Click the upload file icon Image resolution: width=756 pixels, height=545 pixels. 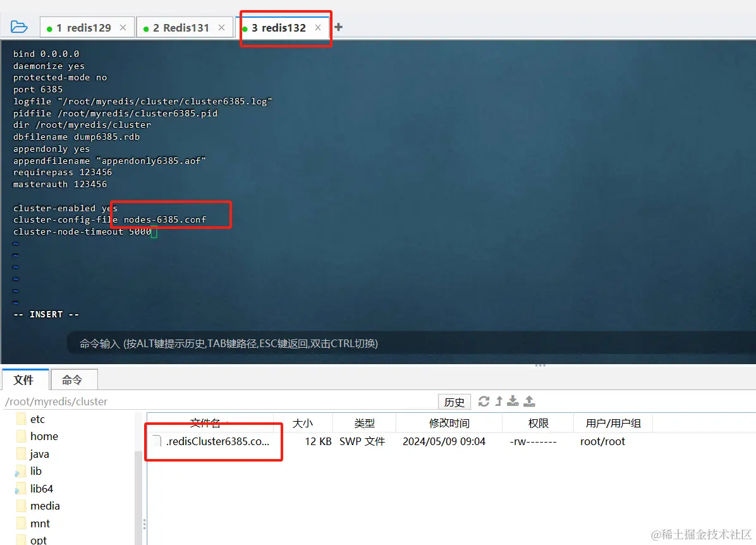pos(530,401)
